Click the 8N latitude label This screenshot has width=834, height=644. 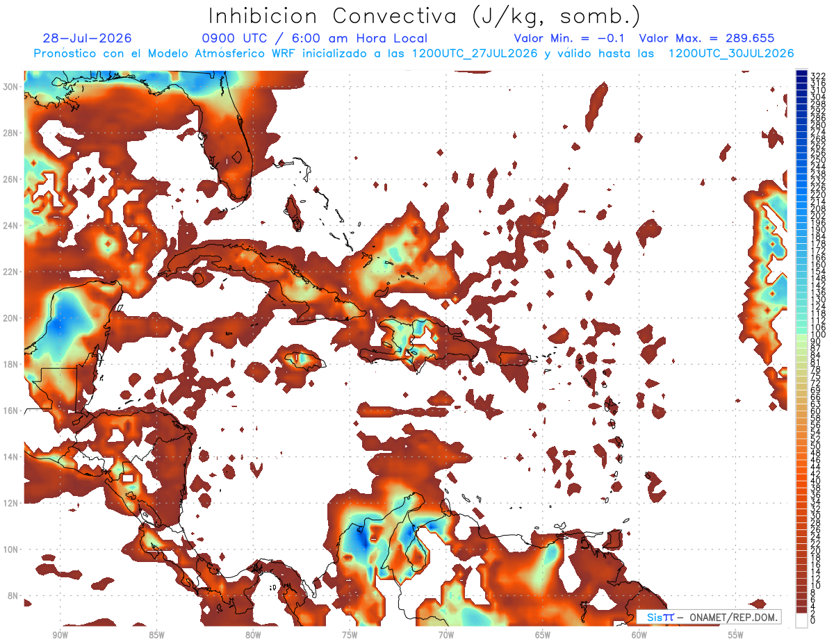(x=14, y=595)
